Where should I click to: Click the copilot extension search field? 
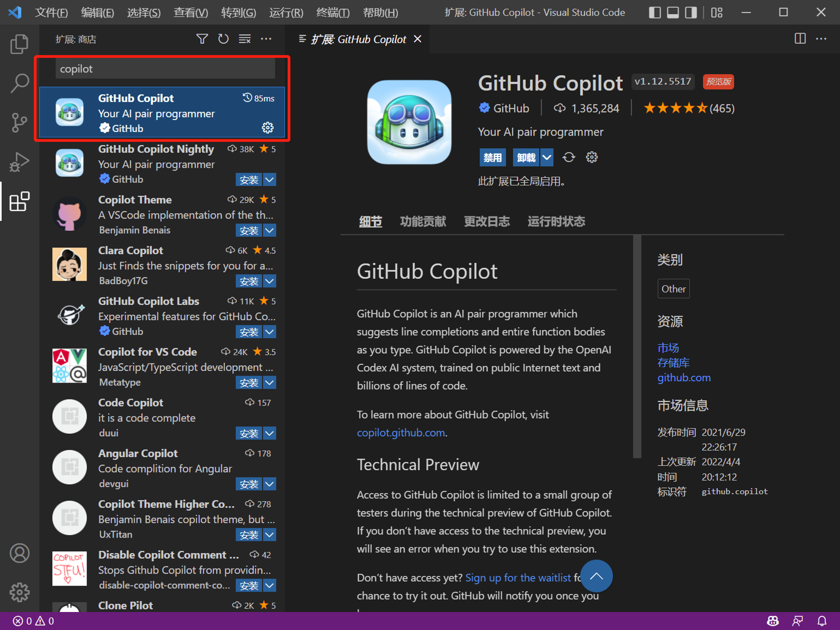pos(165,68)
